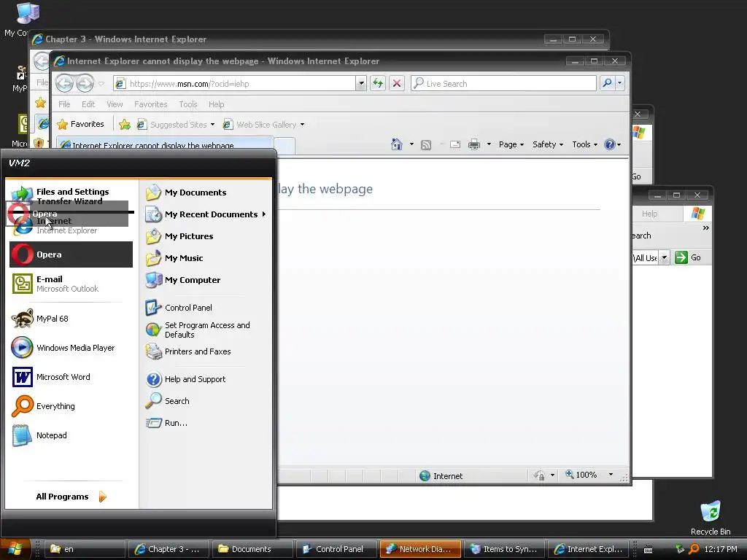747x560 pixels.
Task: Switch to Items to Synchronize taskbar button
Action: [x=503, y=549]
